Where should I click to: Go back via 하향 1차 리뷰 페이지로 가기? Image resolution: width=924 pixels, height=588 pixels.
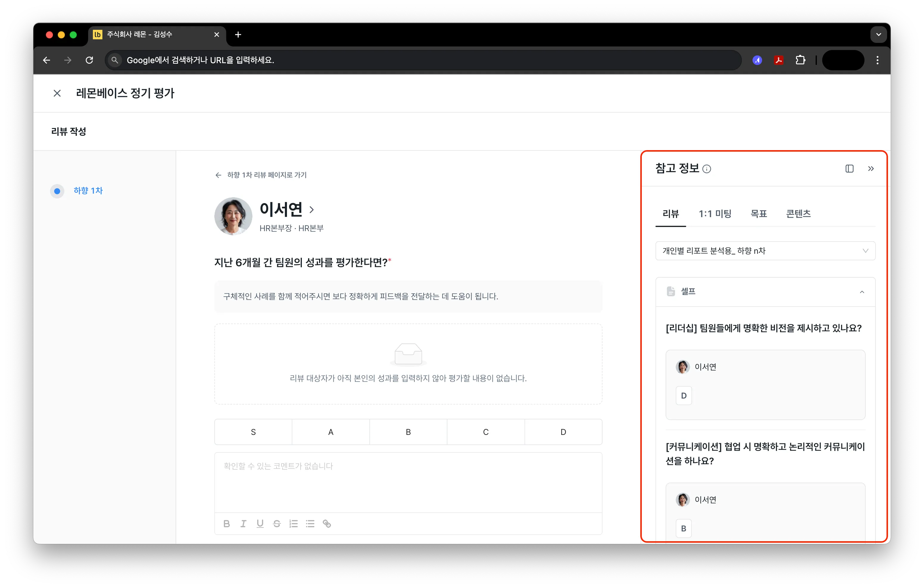(x=261, y=175)
